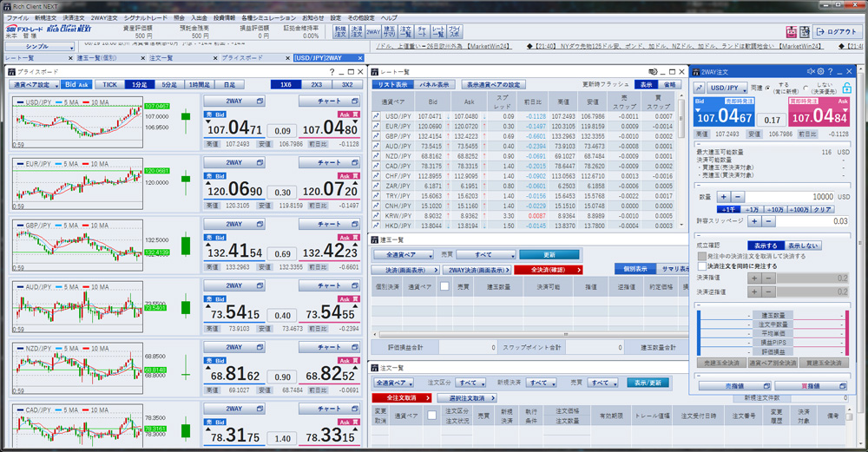Open chart icon for USD/JPY row in rate list

point(376,116)
